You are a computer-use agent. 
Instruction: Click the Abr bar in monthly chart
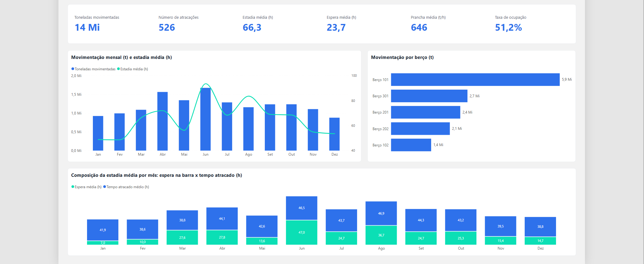162,121
